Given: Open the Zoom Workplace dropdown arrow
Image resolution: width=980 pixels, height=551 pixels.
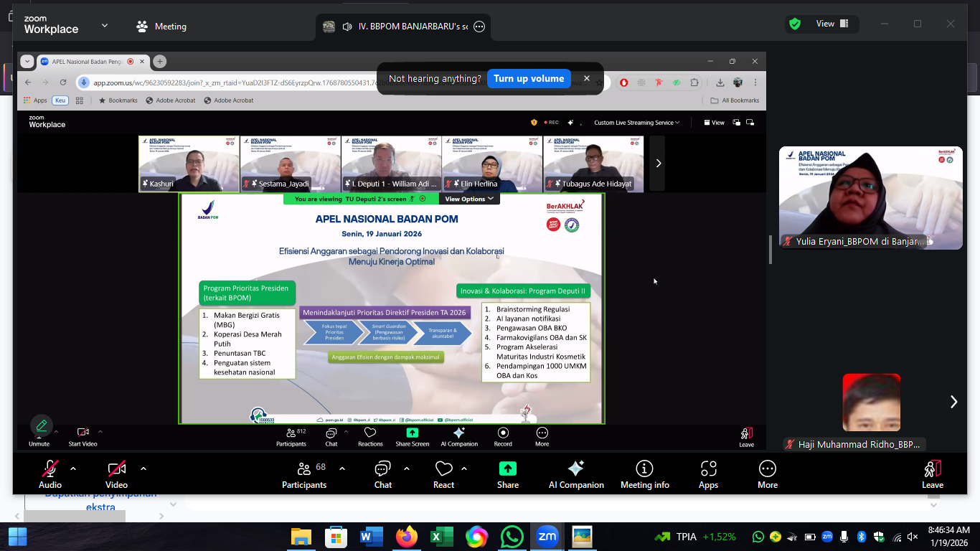Looking at the screenshot, I should coord(105,25).
